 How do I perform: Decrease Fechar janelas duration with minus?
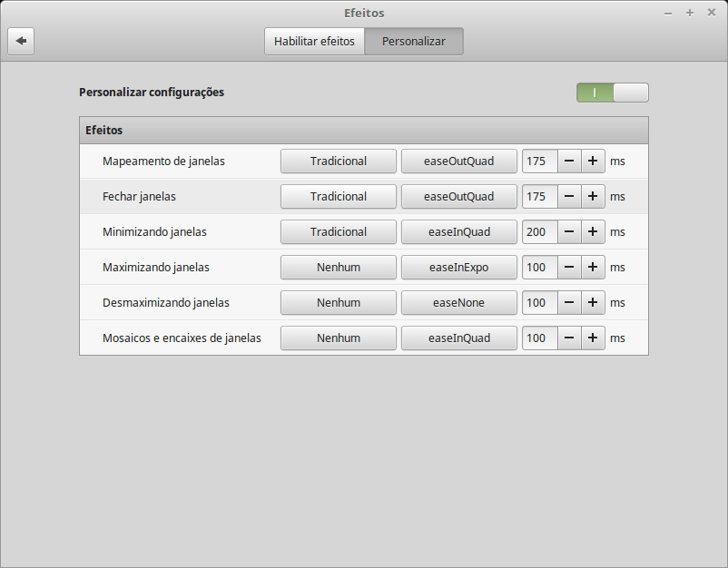click(x=569, y=196)
